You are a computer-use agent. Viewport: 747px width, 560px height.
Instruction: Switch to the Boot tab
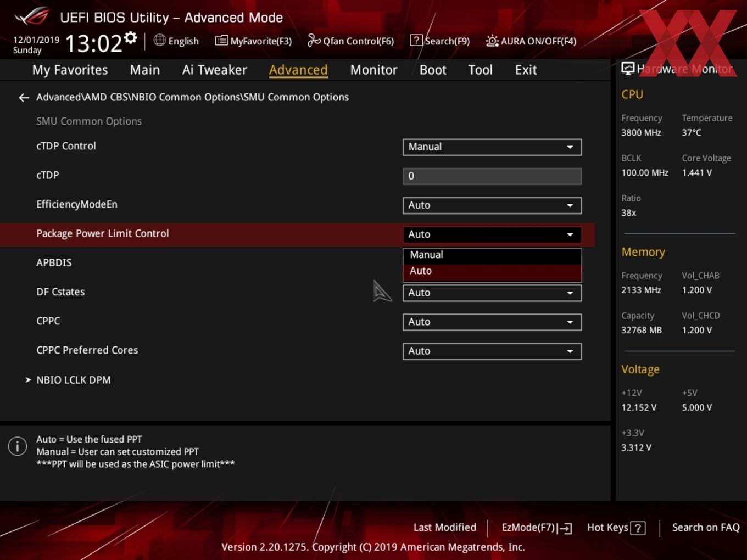coord(433,70)
